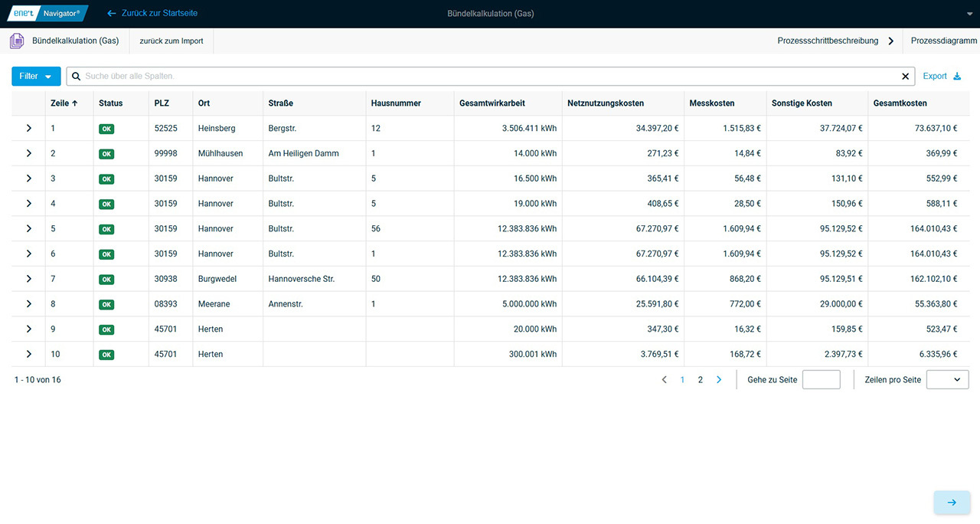
Task: Sort by the Gesamtkosten column header
Action: click(900, 103)
